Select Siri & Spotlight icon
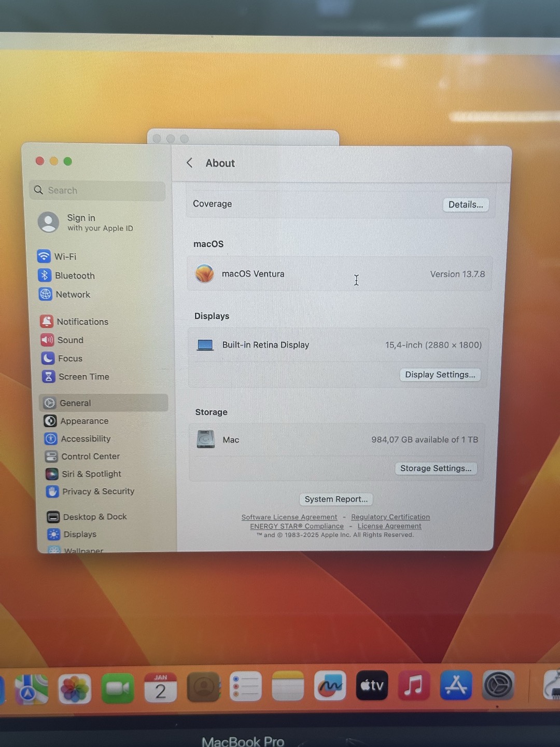 point(52,474)
